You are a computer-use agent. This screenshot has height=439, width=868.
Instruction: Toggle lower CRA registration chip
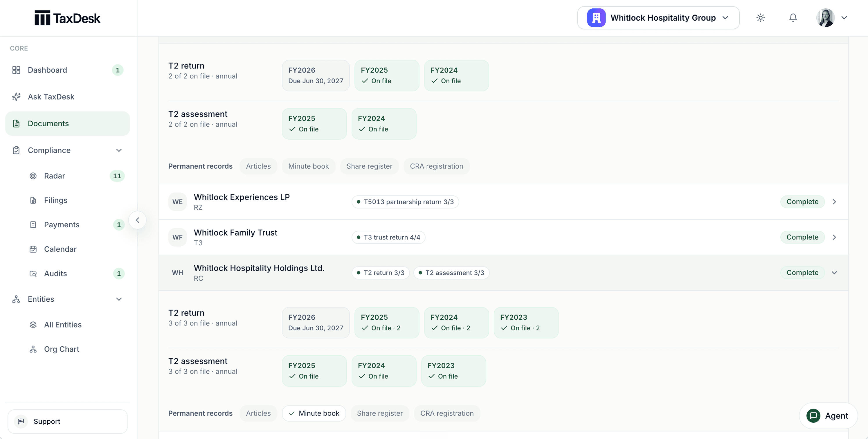pos(447,413)
